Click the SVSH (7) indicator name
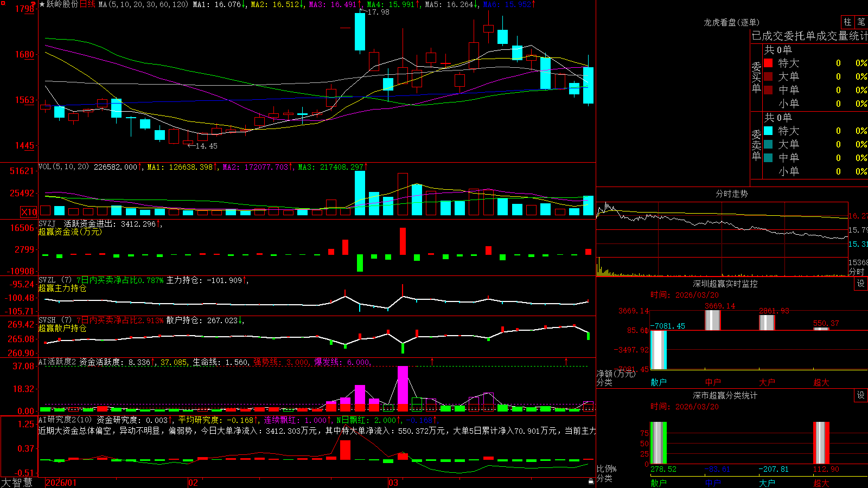This screenshot has width=868, height=488. click(55, 320)
